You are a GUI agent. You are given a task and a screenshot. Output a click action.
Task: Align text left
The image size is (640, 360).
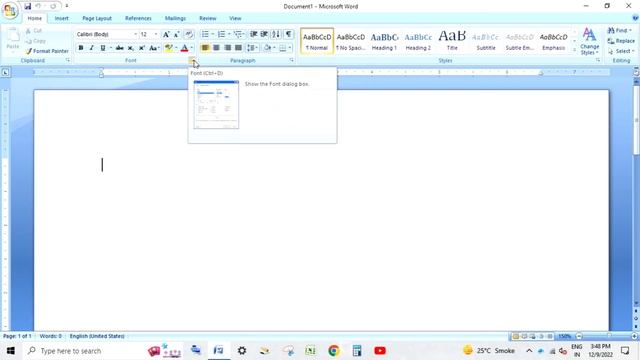(205, 48)
